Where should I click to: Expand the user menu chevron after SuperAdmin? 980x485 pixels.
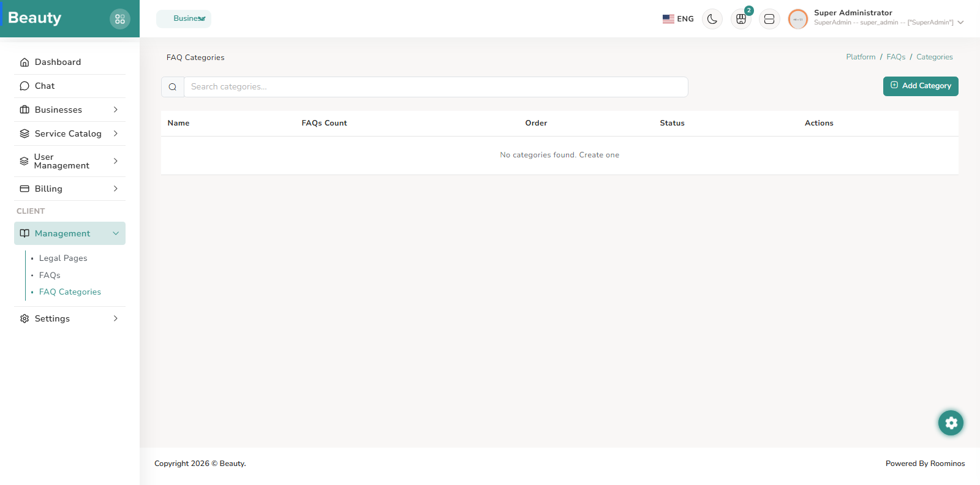click(x=961, y=23)
